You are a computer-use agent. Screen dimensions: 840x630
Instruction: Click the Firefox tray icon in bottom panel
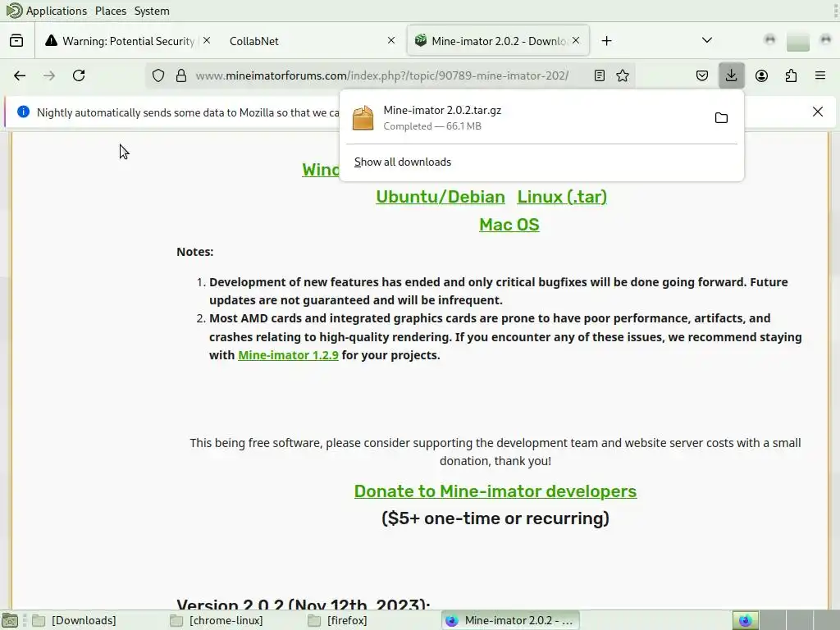(745, 621)
